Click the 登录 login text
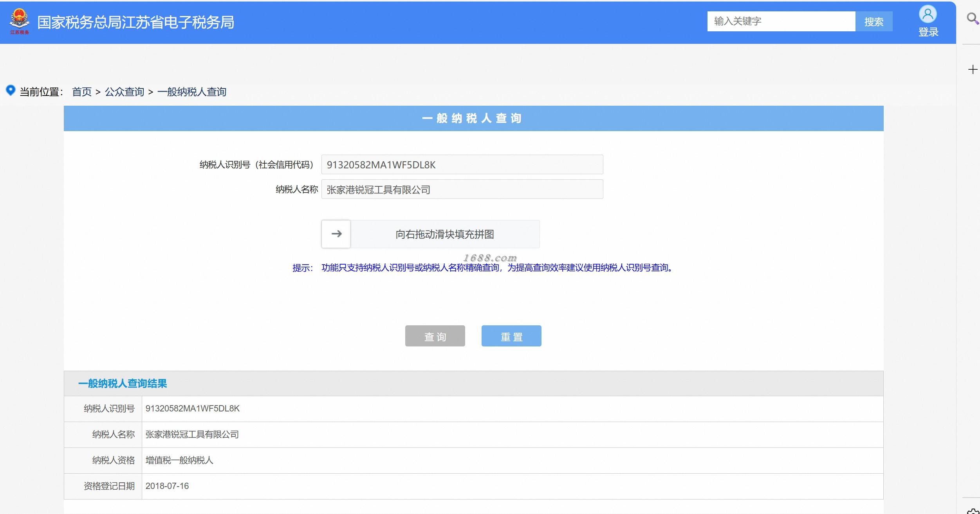The height and width of the screenshot is (514, 980). (x=928, y=32)
